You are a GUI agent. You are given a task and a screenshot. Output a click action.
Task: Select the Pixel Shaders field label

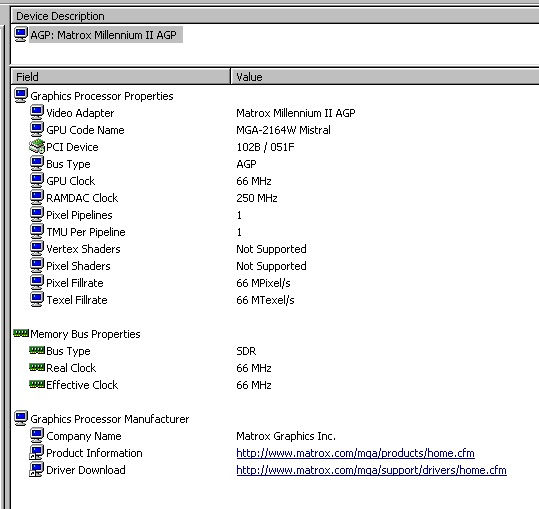point(78,266)
